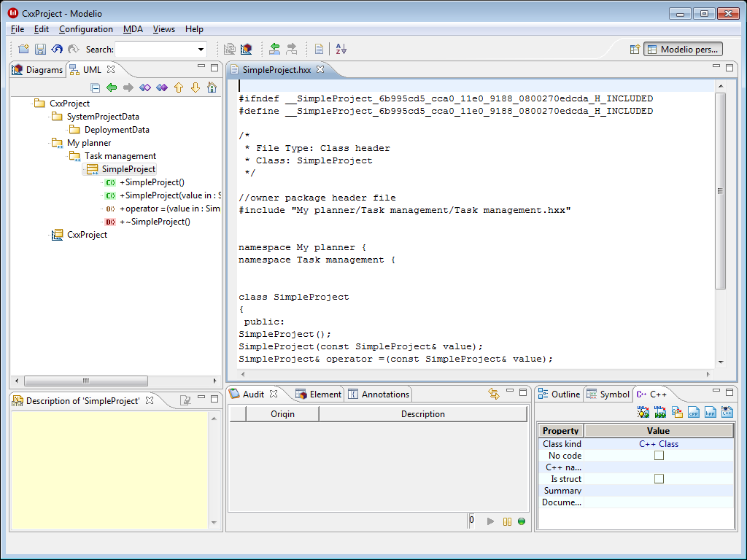Click the blue undo arrow icon
The height and width of the screenshot is (560, 747).
(x=57, y=49)
